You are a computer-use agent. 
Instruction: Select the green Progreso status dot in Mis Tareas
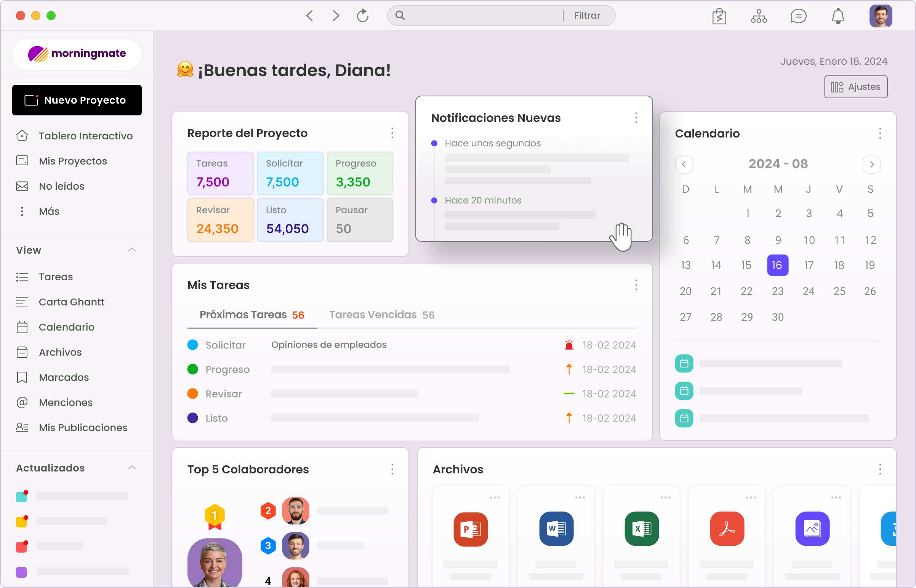click(x=192, y=369)
